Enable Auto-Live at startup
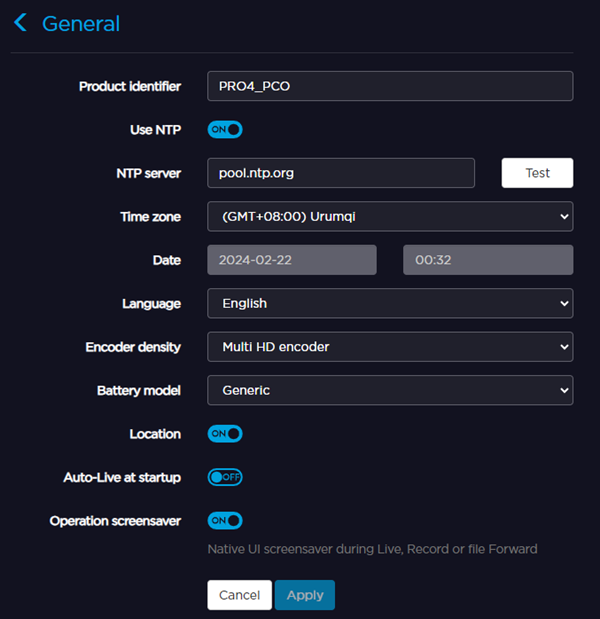The width and height of the screenshot is (600, 619). click(x=225, y=477)
